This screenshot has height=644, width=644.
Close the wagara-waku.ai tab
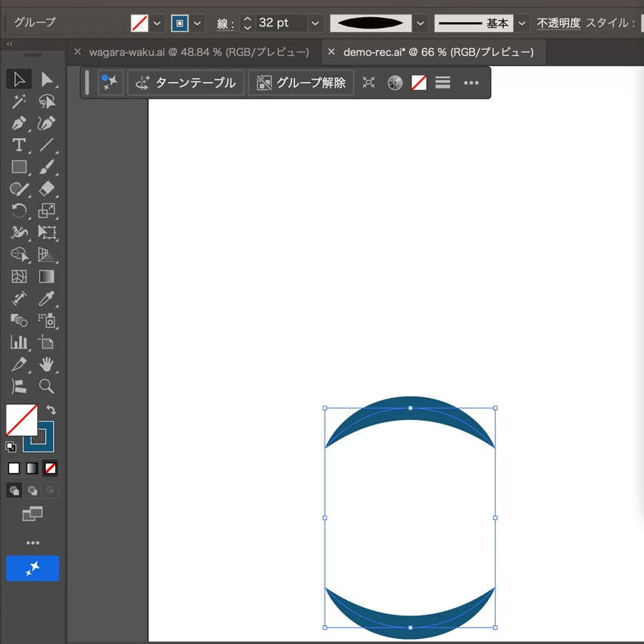pyautogui.click(x=77, y=52)
